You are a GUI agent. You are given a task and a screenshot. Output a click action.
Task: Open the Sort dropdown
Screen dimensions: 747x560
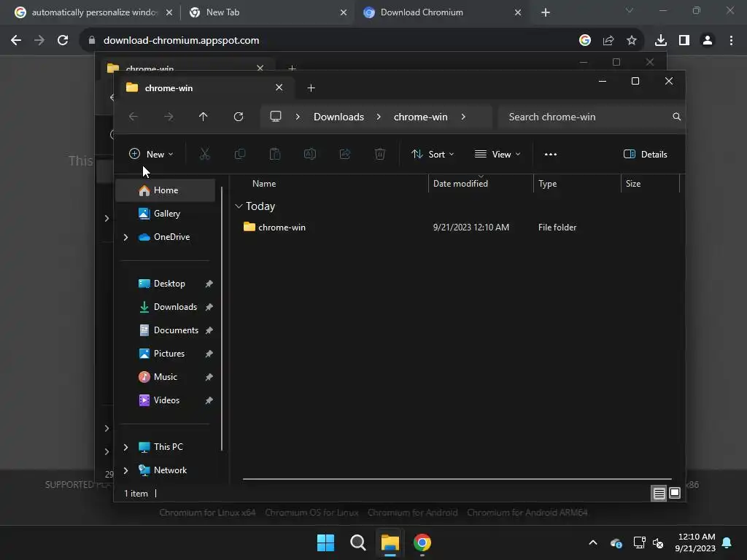(433, 154)
